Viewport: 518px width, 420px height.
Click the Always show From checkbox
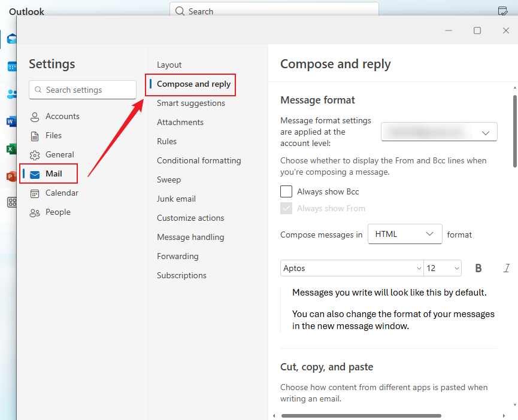pyautogui.click(x=286, y=208)
